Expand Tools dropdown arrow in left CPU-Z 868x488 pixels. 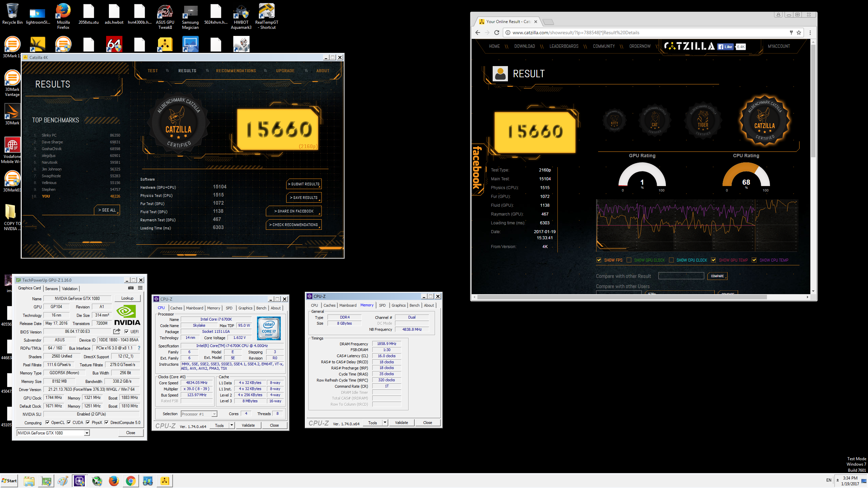coord(232,425)
